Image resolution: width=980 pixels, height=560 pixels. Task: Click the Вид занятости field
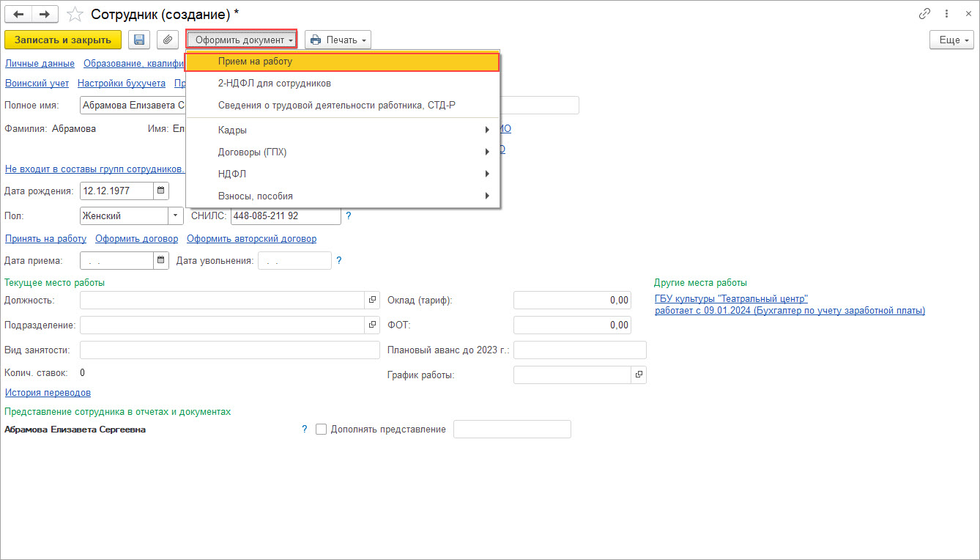point(230,350)
